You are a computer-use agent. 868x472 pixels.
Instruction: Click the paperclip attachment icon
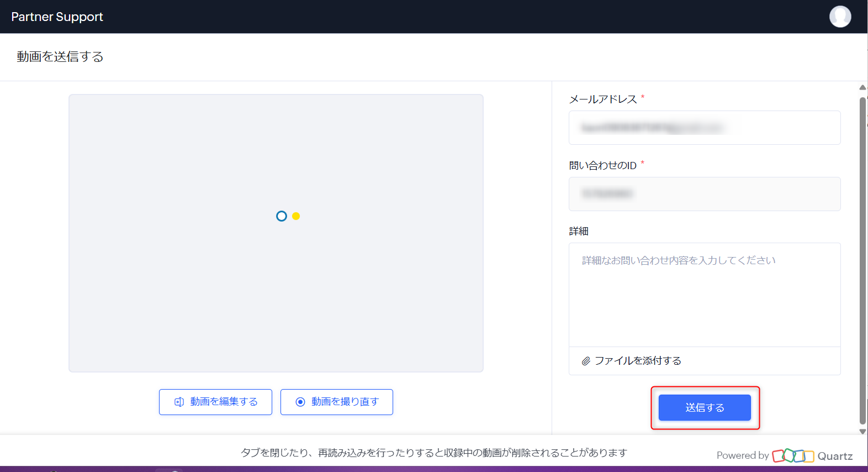point(586,361)
